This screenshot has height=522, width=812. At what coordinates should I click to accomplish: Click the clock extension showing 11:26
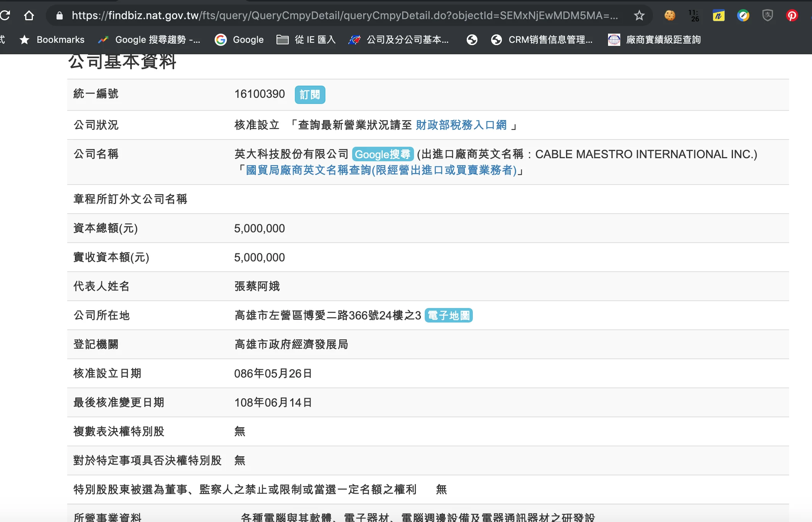tap(694, 16)
